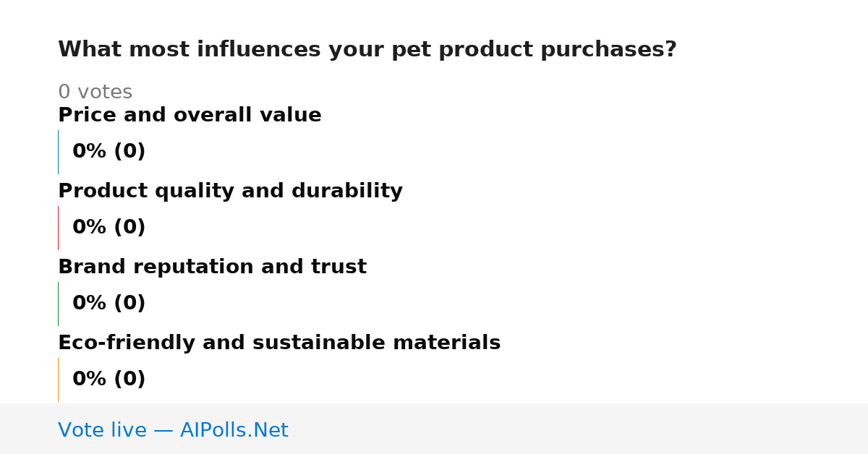Click the 0 votes total count
Viewport: 868px width, 454px height.
tap(95, 93)
